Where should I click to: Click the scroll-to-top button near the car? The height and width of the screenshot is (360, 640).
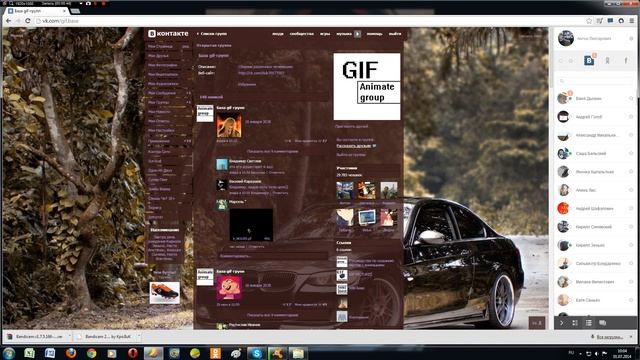(x=537, y=323)
